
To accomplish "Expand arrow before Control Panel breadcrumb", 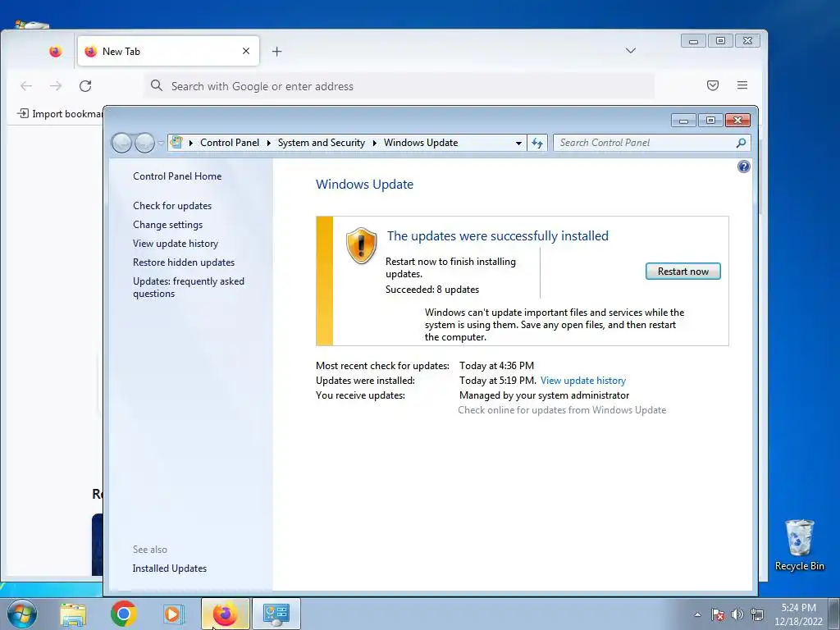I will [190, 143].
